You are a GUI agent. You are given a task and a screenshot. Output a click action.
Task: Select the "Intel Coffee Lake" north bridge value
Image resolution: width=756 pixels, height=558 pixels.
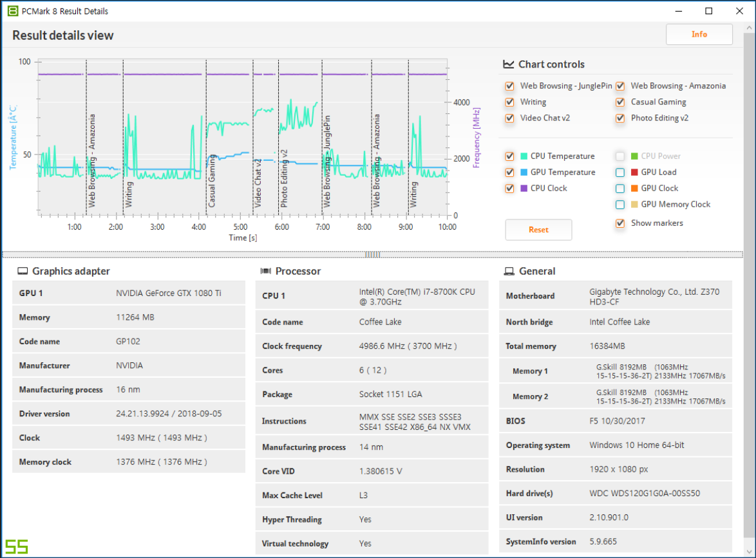(619, 322)
